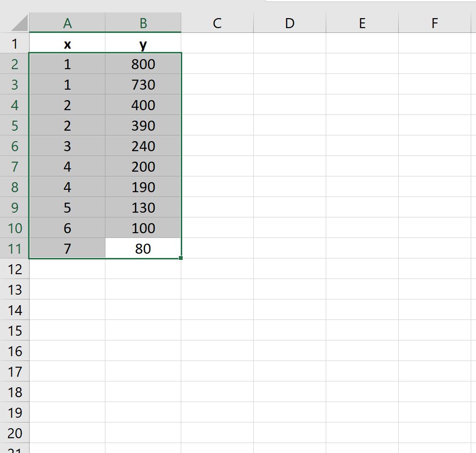Select row header 15

pos(15,330)
